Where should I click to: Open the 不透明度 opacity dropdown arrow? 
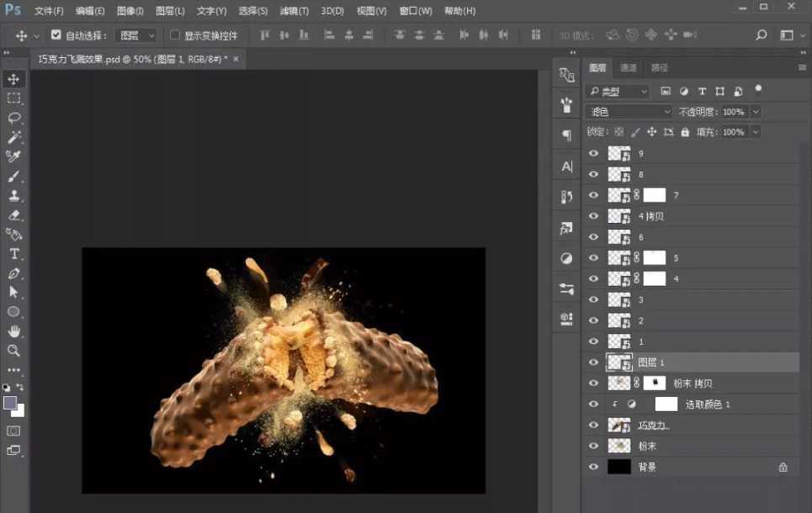[755, 112]
